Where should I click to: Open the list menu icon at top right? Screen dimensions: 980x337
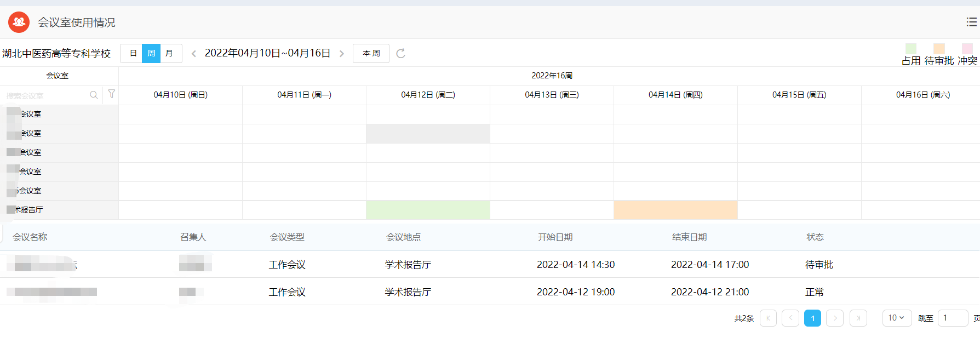point(972,22)
